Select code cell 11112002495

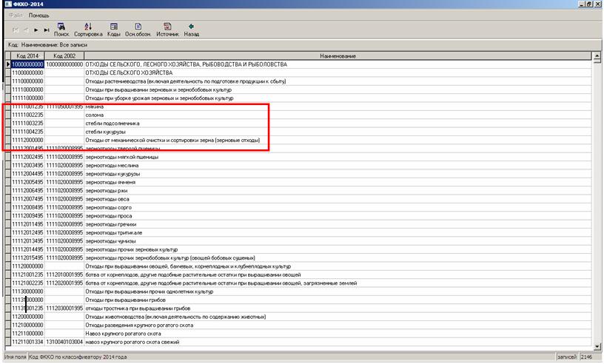click(27, 156)
